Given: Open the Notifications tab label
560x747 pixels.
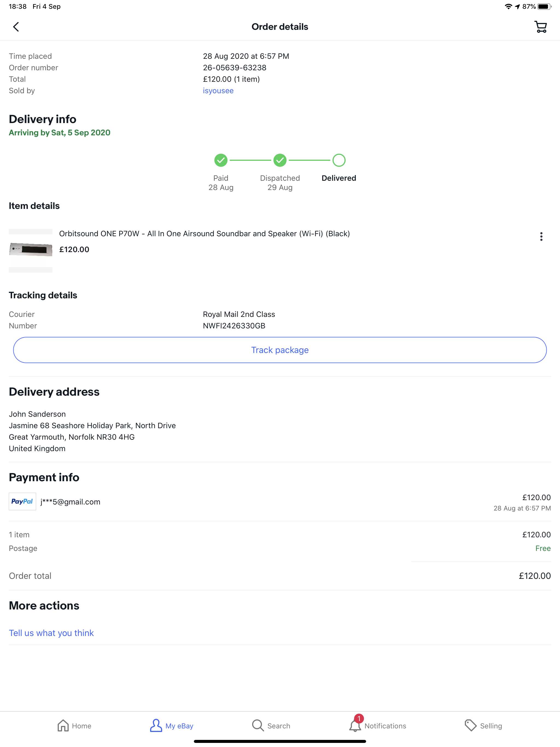Looking at the screenshot, I should coord(385,726).
